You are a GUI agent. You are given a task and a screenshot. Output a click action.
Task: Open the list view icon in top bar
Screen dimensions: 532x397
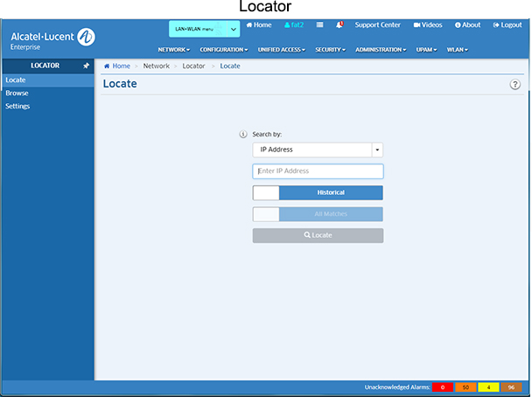[x=319, y=24]
